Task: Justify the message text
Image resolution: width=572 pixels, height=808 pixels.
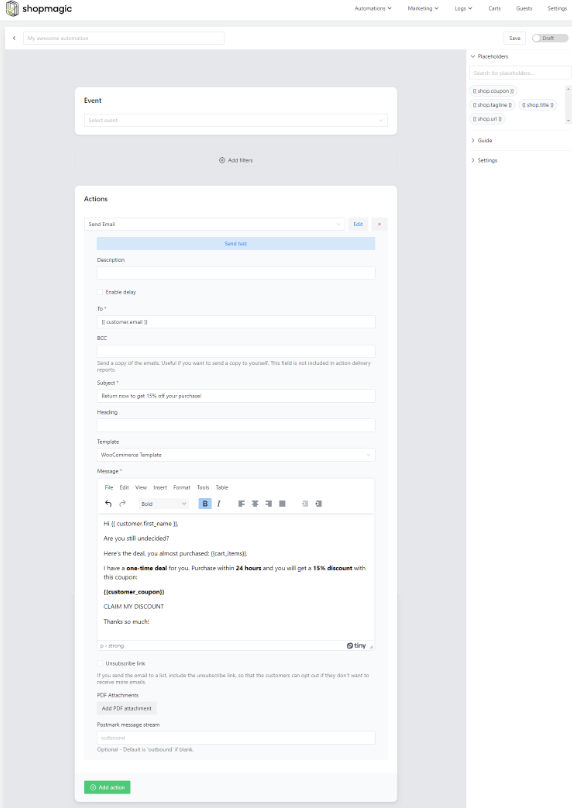Action: (x=282, y=503)
